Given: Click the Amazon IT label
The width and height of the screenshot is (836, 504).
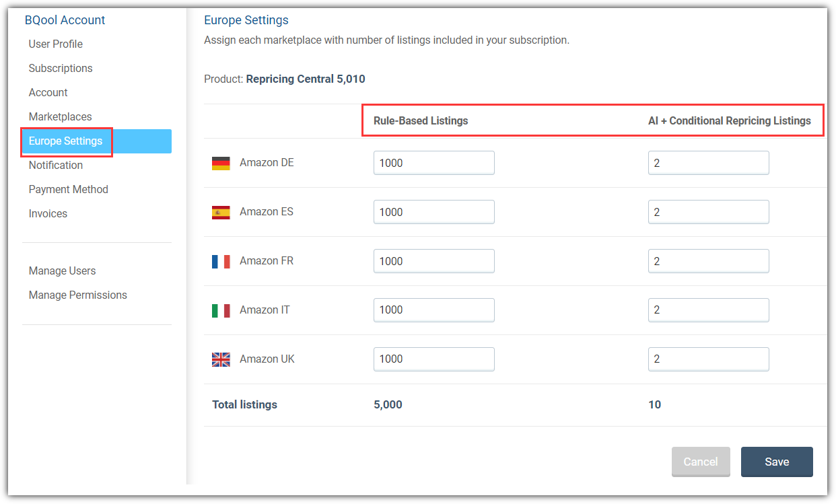Looking at the screenshot, I should tap(265, 310).
